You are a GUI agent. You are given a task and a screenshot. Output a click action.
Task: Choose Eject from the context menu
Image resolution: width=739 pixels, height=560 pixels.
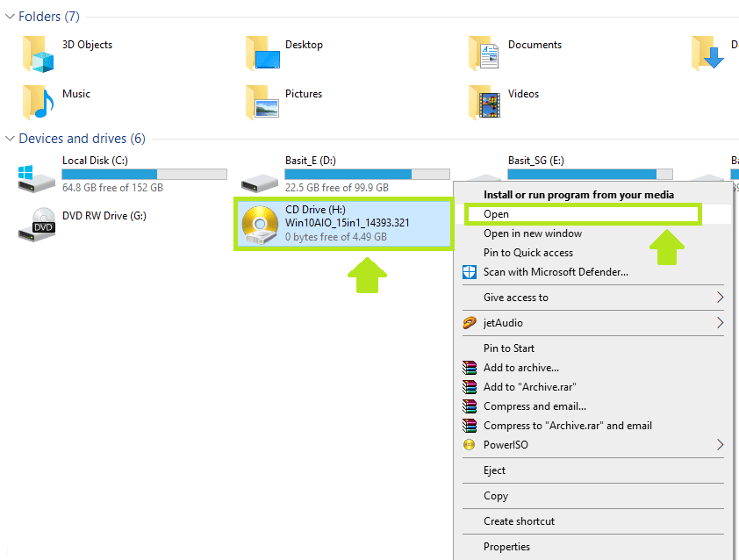pyautogui.click(x=593, y=470)
